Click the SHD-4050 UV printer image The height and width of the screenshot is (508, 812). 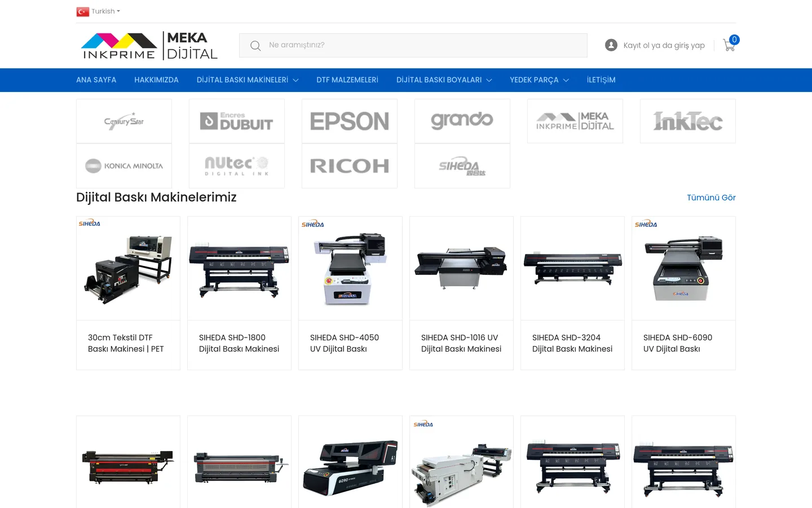350,269
